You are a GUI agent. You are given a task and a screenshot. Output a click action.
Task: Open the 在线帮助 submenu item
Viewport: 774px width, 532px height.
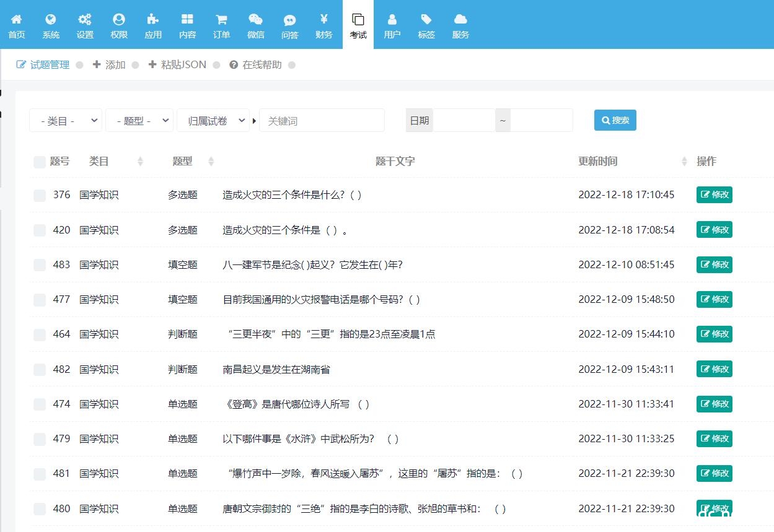pyautogui.click(x=255, y=64)
